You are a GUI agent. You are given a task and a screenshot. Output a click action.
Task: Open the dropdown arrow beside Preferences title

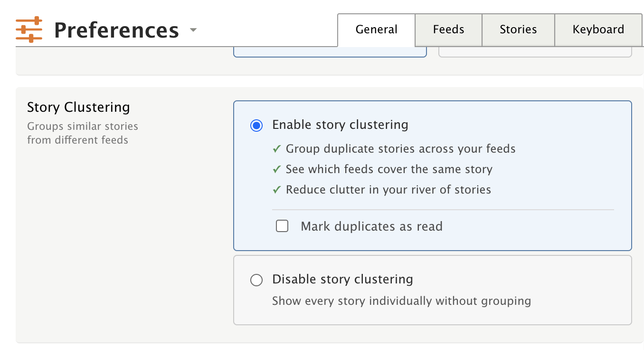pos(193,30)
